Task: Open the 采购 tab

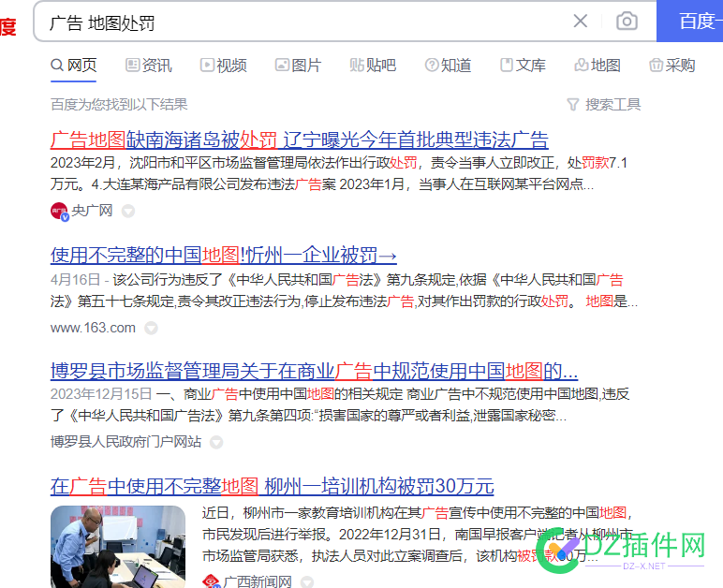Action: (x=672, y=65)
